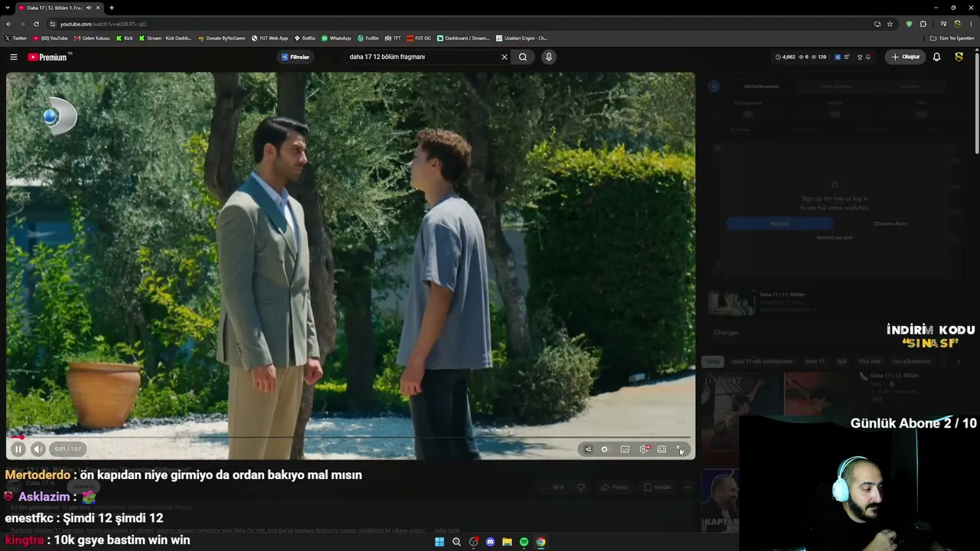
Task: Open the YouTube guide hamburger menu
Action: pyautogui.click(x=14, y=57)
